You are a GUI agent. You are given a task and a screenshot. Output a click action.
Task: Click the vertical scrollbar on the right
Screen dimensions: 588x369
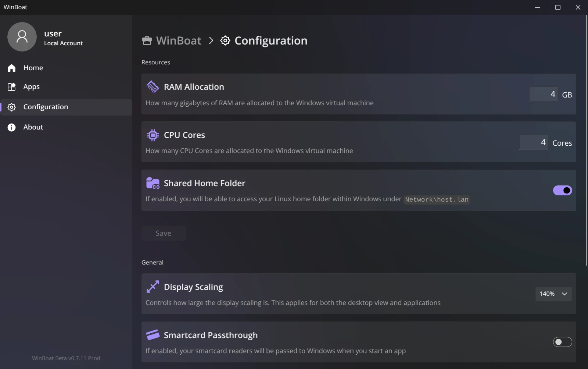pyautogui.click(x=587, y=140)
